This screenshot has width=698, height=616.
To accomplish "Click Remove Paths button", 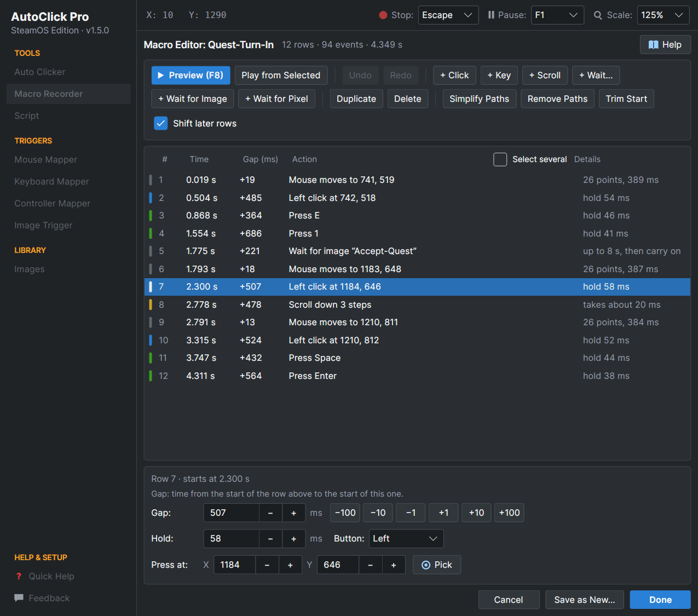I will tap(557, 99).
